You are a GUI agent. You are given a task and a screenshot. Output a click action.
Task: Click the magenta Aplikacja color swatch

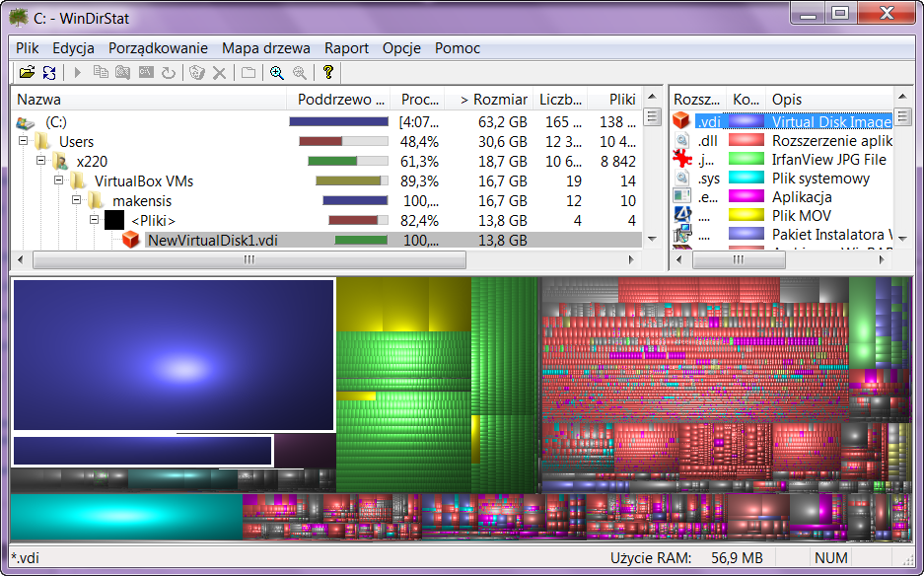tap(746, 197)
